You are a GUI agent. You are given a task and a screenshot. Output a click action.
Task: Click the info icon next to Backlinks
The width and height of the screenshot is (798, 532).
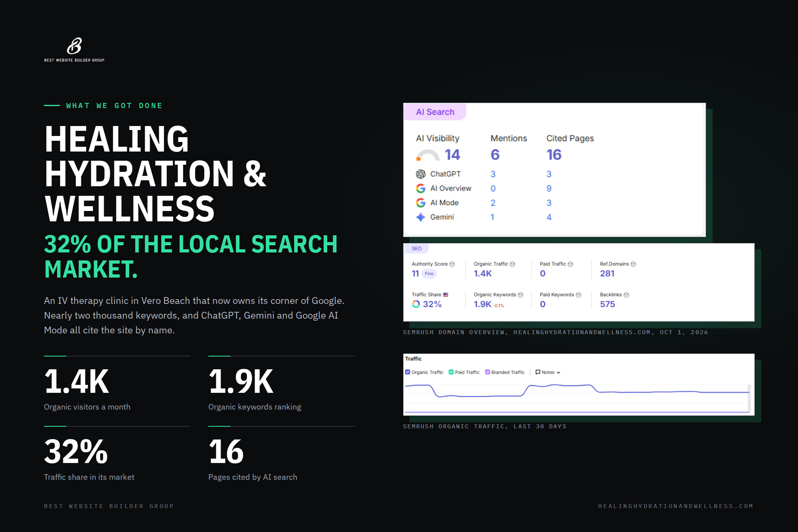(x=626, y=295)
